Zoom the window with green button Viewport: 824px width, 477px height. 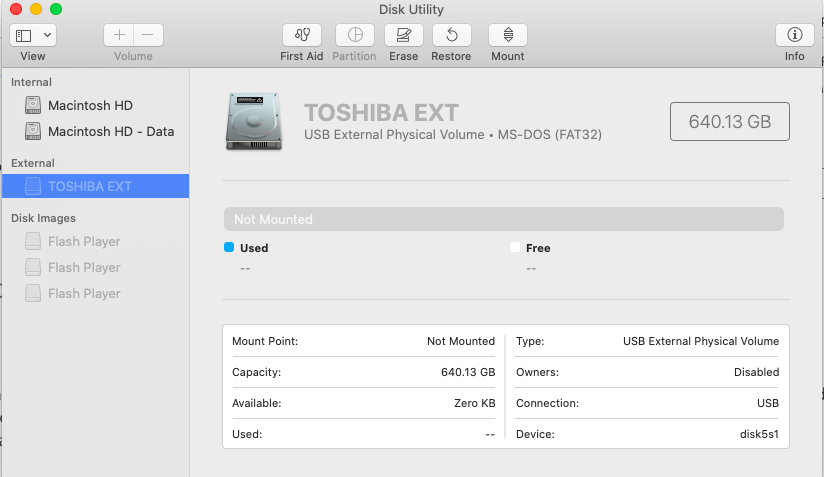[56, 9]
